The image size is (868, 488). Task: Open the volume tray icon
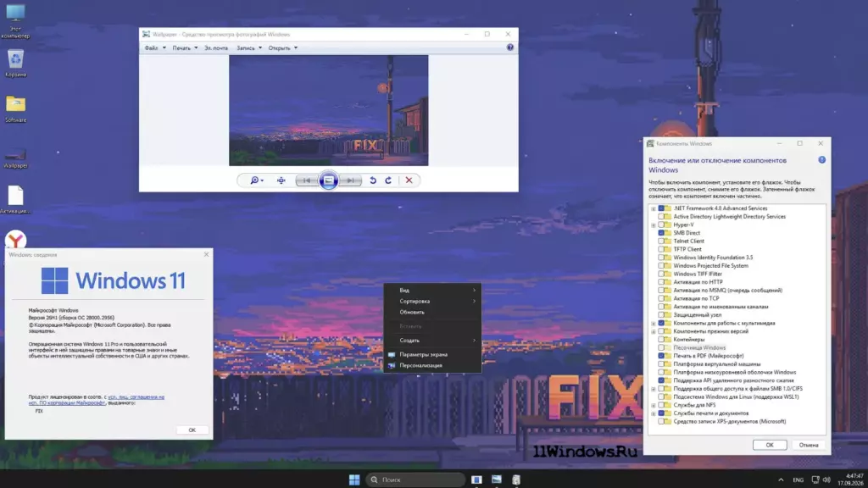tap(826, 480)
